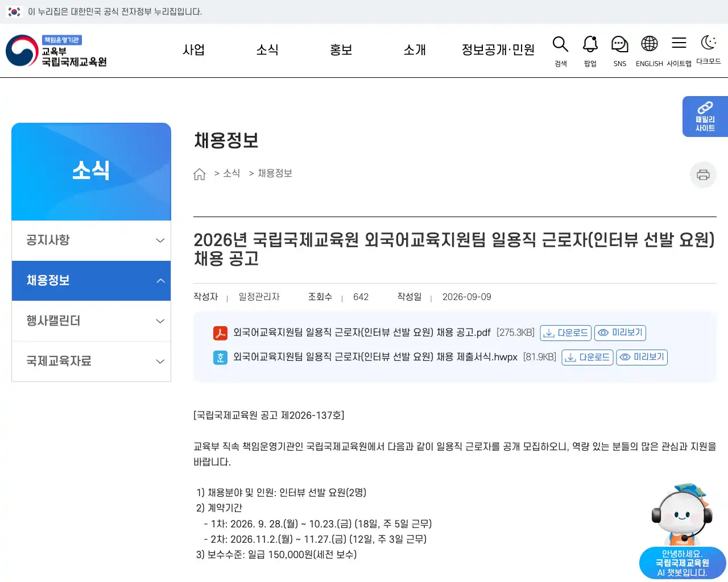Click the 국립국제교육원 logo
Viewport: 728px width, 582px height.
(x=56, y=51)
